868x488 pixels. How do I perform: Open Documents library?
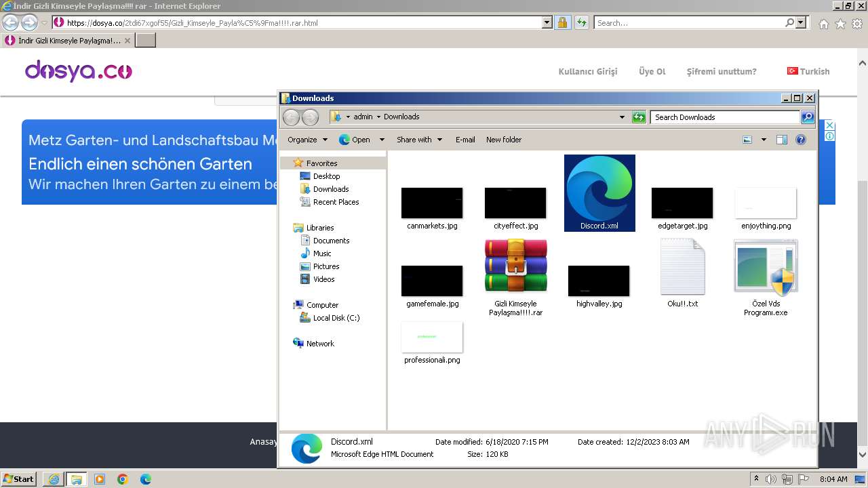pyautogui.click(x=331, y=241)
